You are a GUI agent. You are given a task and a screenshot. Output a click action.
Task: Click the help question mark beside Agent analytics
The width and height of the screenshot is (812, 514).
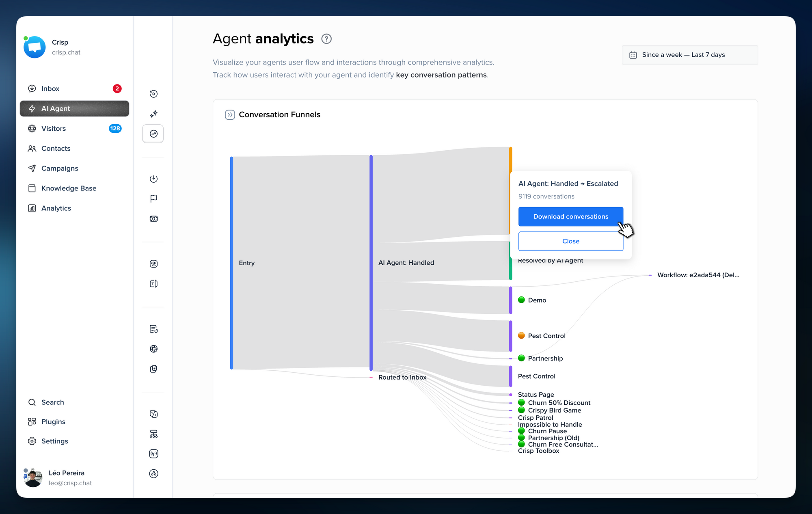[x=326, y=39]
